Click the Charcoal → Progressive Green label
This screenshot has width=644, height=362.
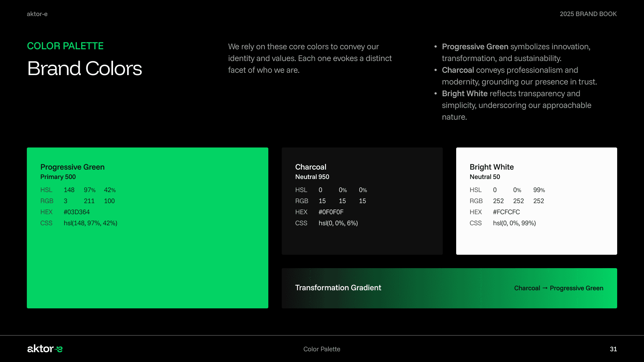tap(558, 288)
